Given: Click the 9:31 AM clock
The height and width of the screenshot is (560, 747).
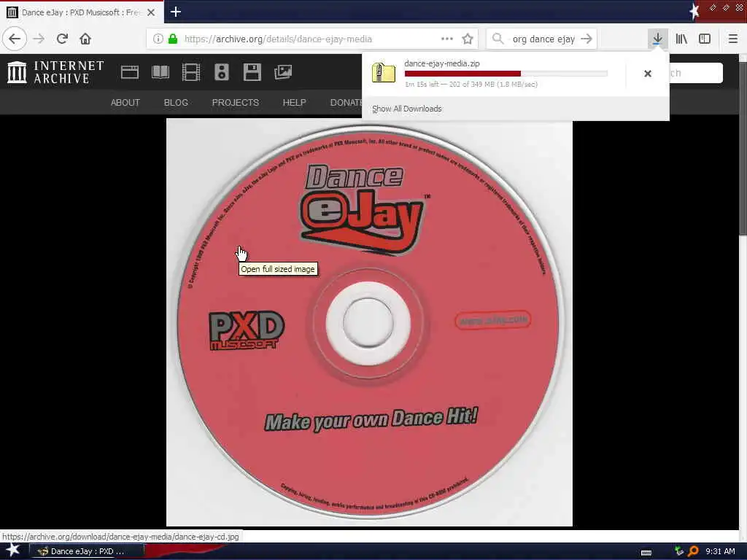Looking at the screenshot, I should click(x=720, y=551).
